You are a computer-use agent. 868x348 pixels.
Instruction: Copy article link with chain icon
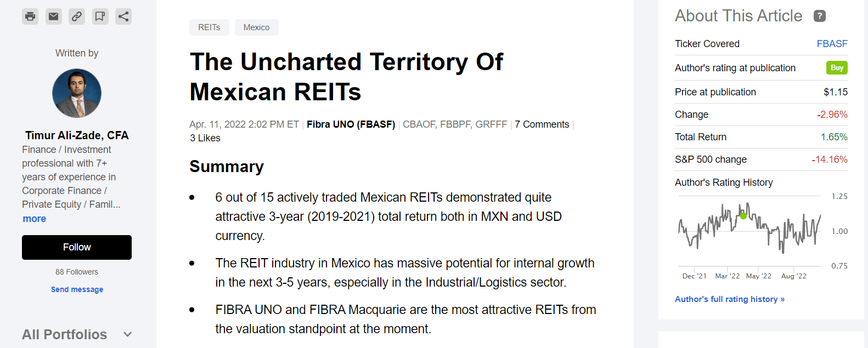pyautogui.click(x=77, y=16)
